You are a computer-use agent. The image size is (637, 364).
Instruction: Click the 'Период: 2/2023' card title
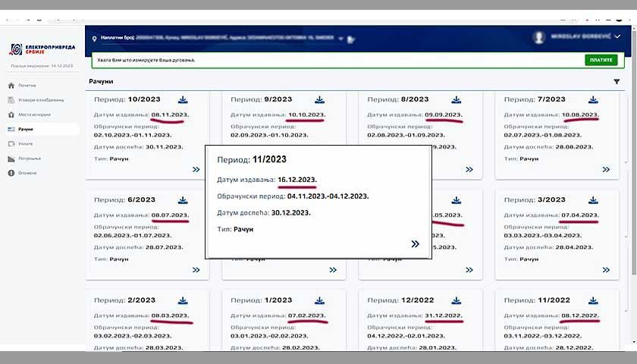(x=124, y=300)
